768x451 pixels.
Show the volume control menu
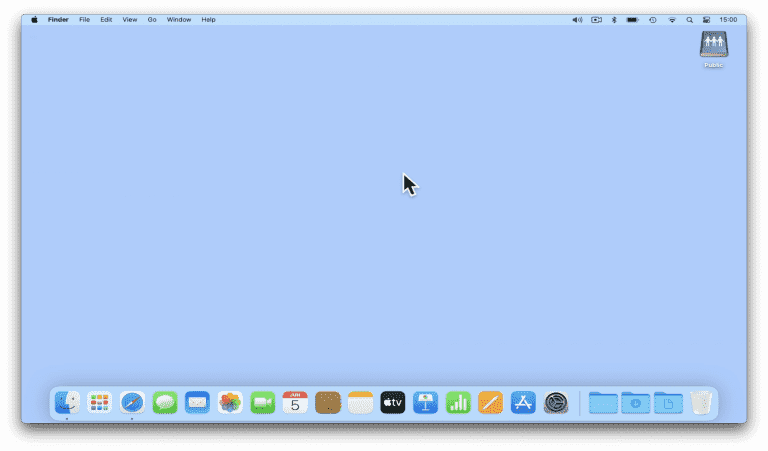577,19
